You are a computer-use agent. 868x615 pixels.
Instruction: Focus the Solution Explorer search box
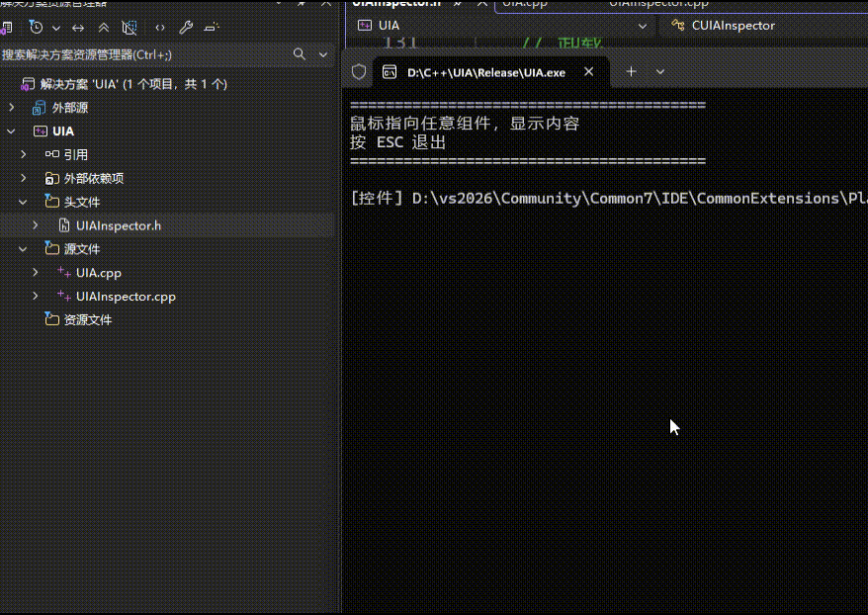(x=145, y=54)
